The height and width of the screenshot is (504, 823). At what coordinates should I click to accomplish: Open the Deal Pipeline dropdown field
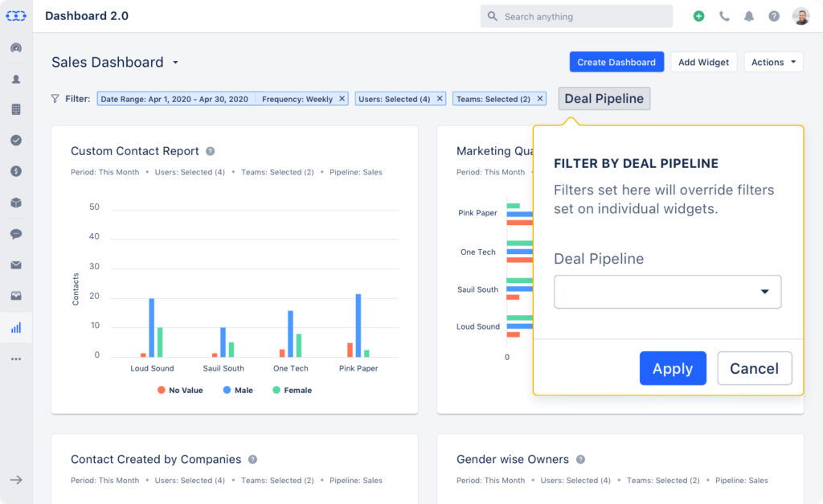[667, 292]
